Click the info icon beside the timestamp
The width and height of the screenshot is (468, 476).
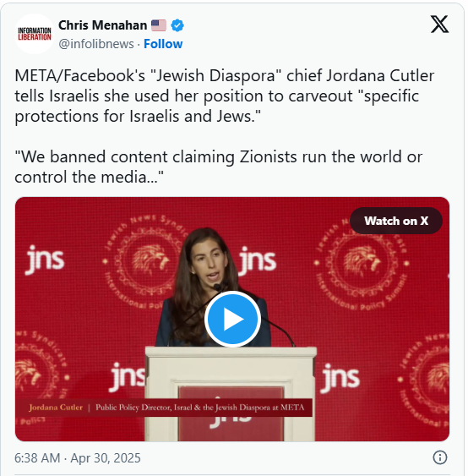[440, 457]
